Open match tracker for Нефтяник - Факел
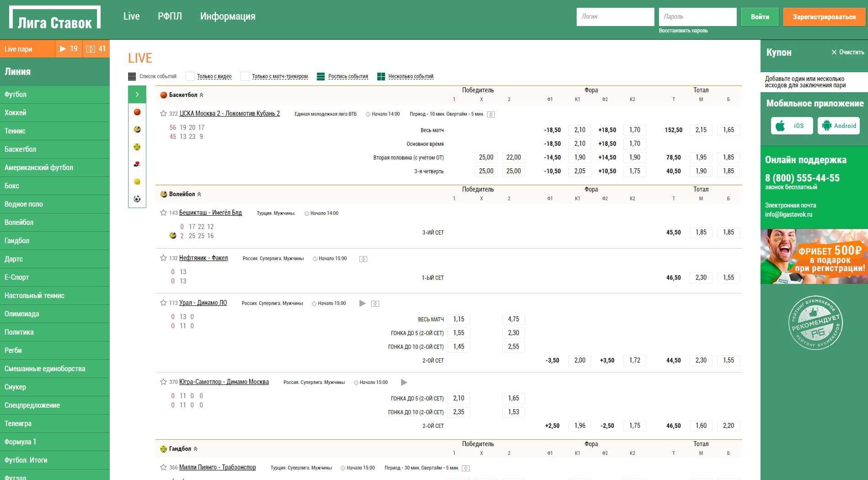This screenshot has width=868, height=480. click(363, 259)
